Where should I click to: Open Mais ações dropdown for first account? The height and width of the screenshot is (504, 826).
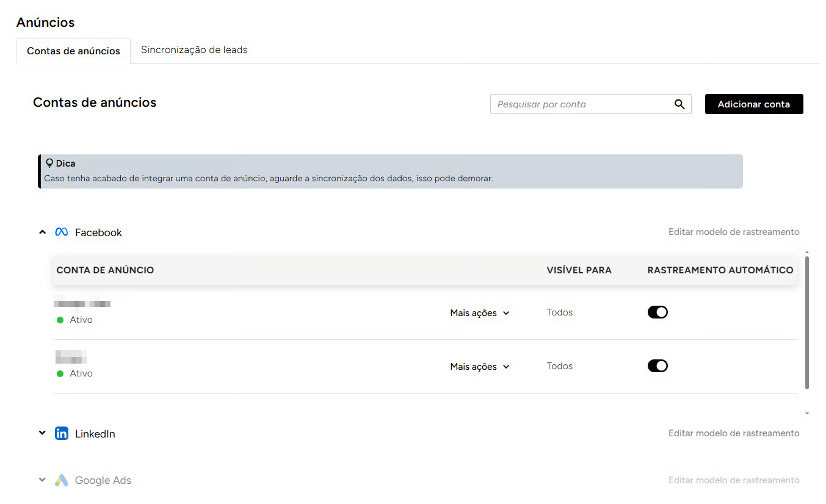point(480,313)
